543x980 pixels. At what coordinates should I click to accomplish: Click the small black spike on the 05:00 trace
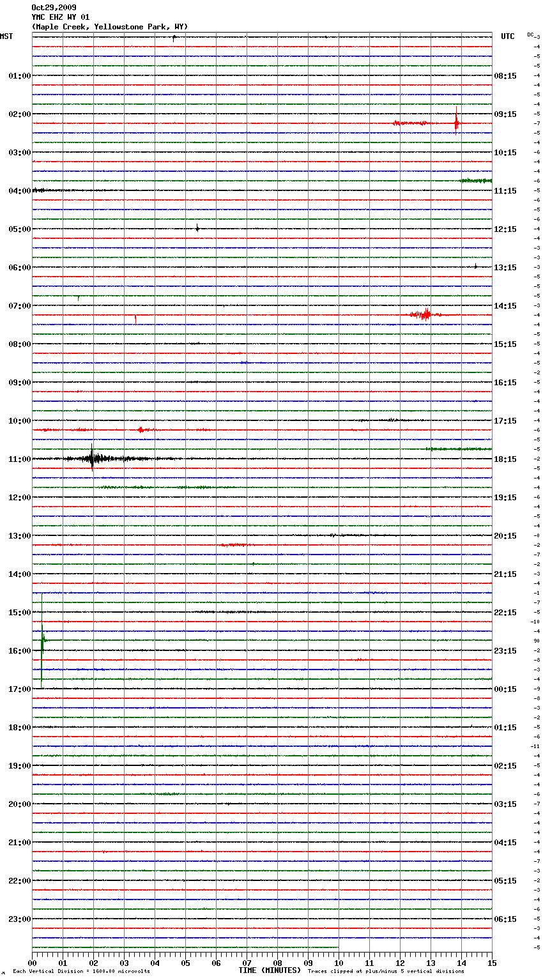tap(197, 228)
